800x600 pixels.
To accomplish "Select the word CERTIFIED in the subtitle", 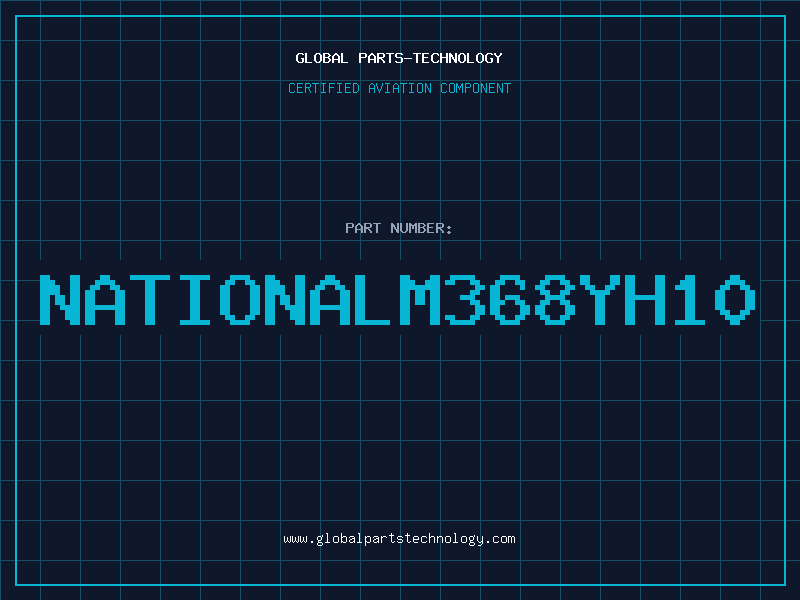I will 324,88.
